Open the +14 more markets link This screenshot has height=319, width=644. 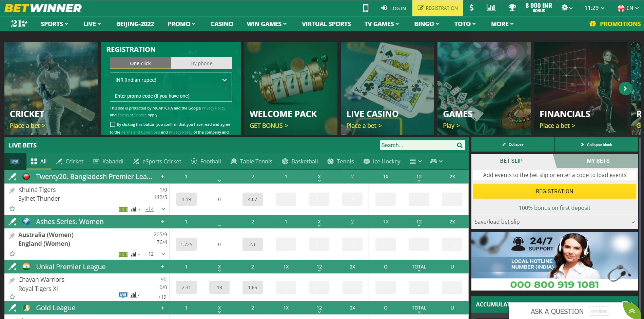point(150,209)
